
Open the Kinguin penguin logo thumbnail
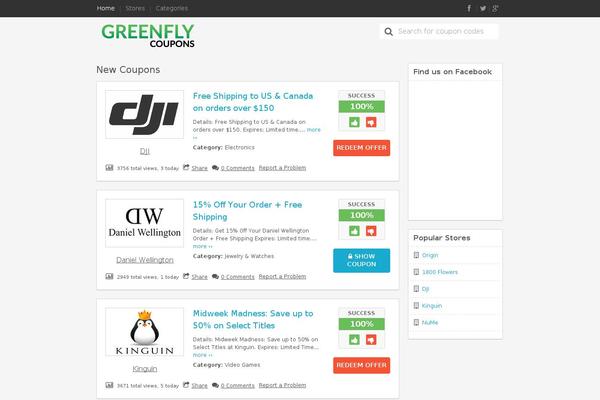coord(145,332)
